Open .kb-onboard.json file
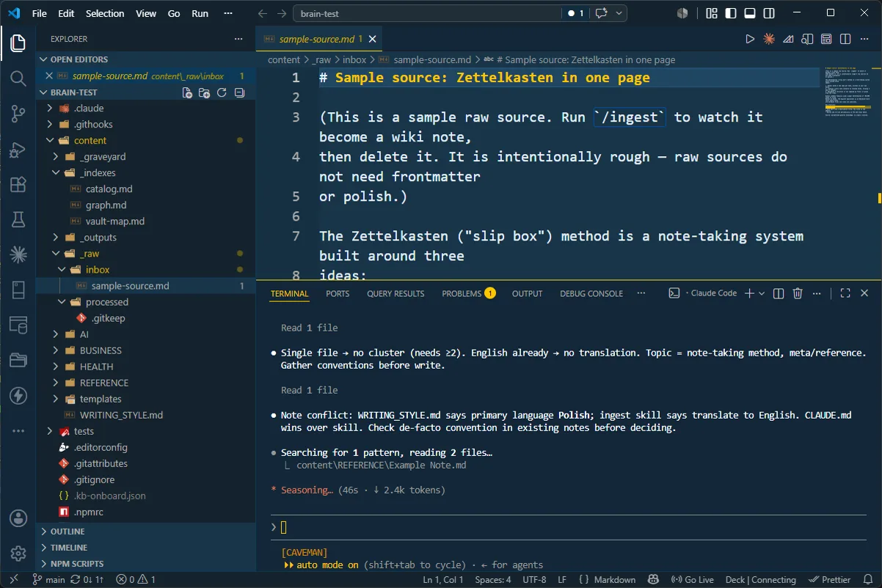 point(109,496)
